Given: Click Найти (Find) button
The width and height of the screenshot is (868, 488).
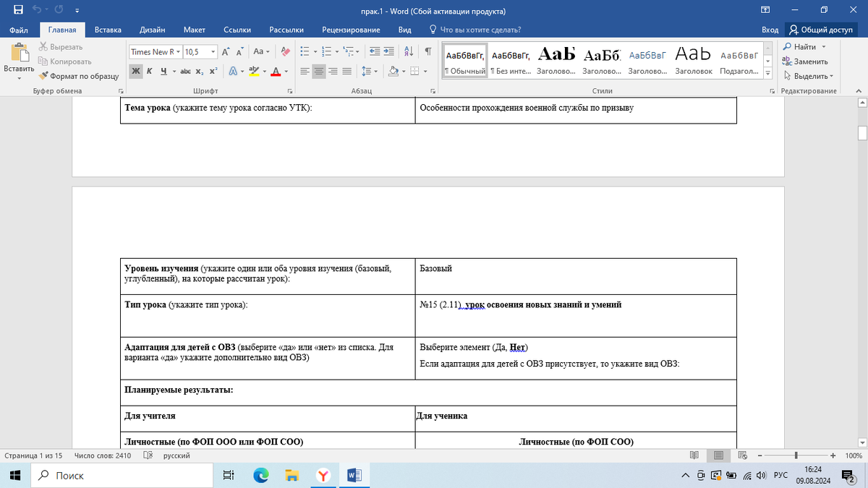Looking at the screenshot, I should click(800, 47).
